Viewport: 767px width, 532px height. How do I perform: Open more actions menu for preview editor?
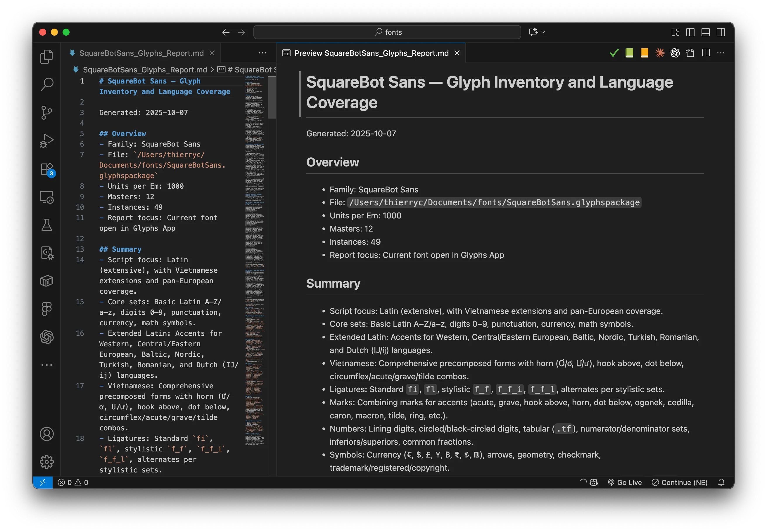click(x=721, y=53)
